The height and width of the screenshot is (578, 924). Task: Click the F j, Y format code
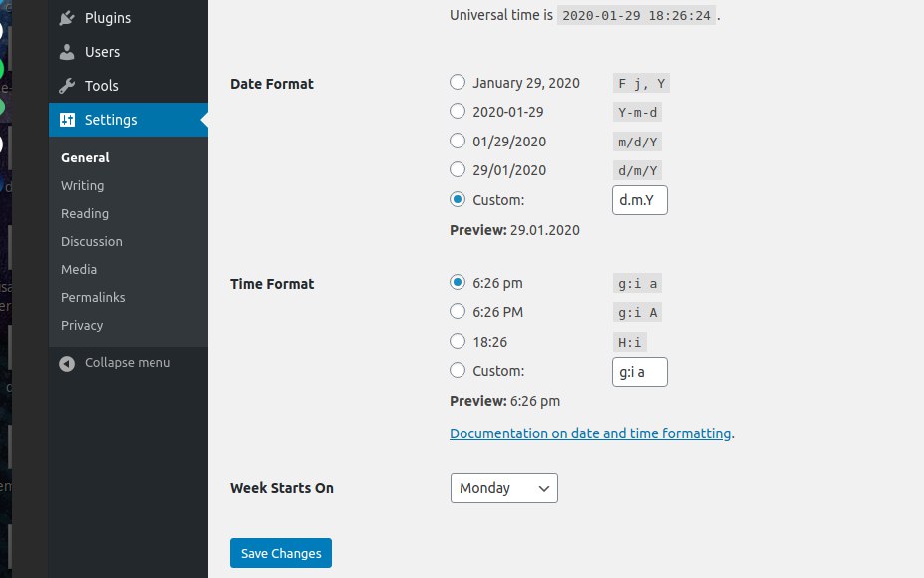641,83
